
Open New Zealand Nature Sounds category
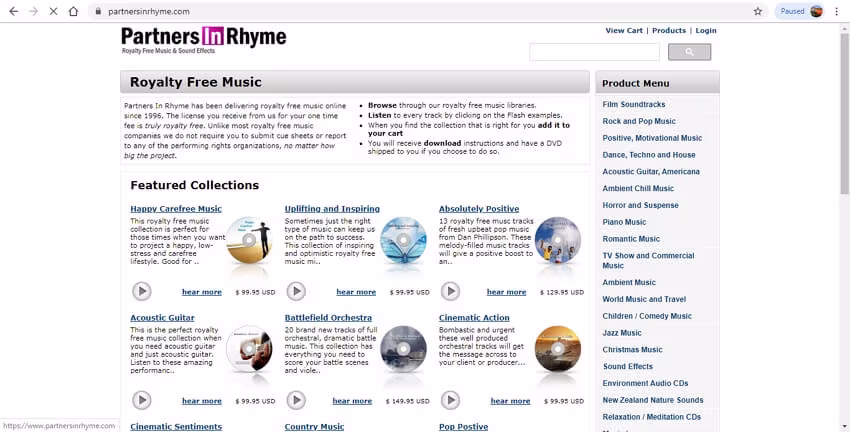pos(653,399)
